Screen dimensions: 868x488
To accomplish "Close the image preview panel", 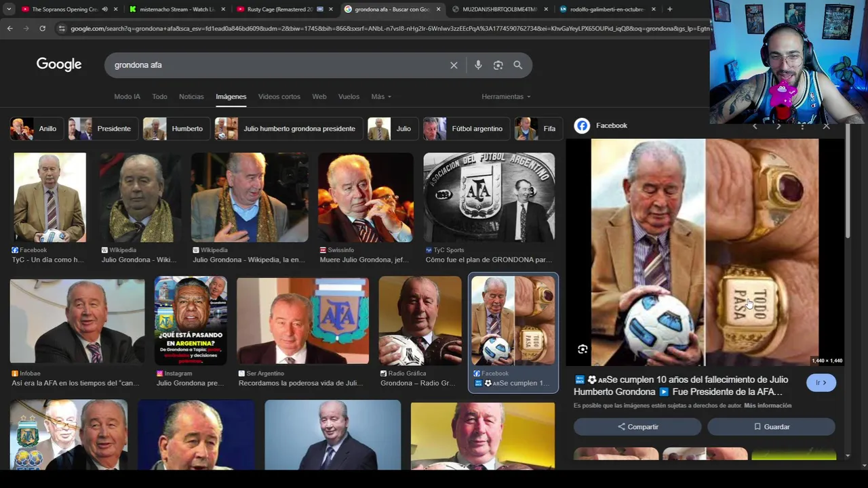I will coord(826,126).
